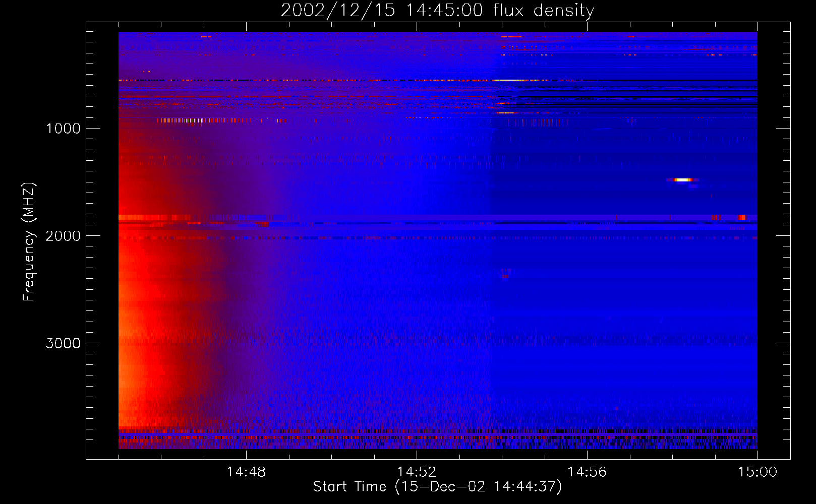Click the 15:00 time tick label
The height and width of the screenshot is (504, 816).
click(757, 472)
